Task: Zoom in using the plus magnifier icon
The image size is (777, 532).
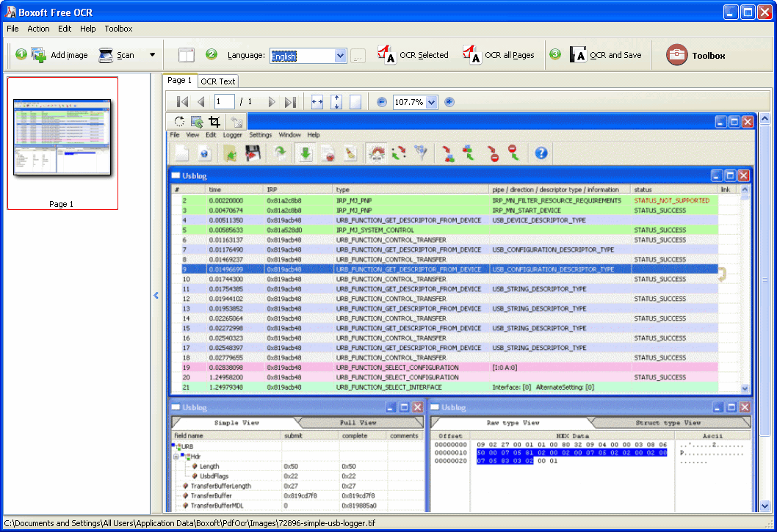Action: point(449,102)
